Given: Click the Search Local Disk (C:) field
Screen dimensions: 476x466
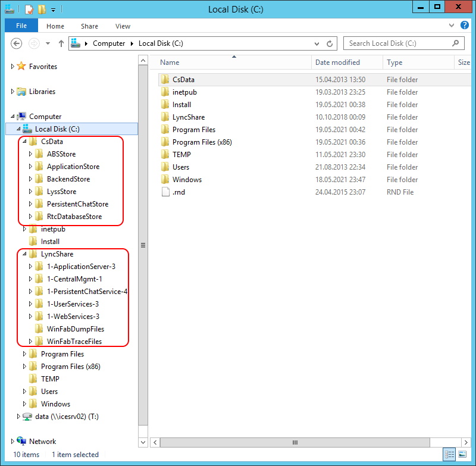Looking at the screenshot, I should click(403, 43).
